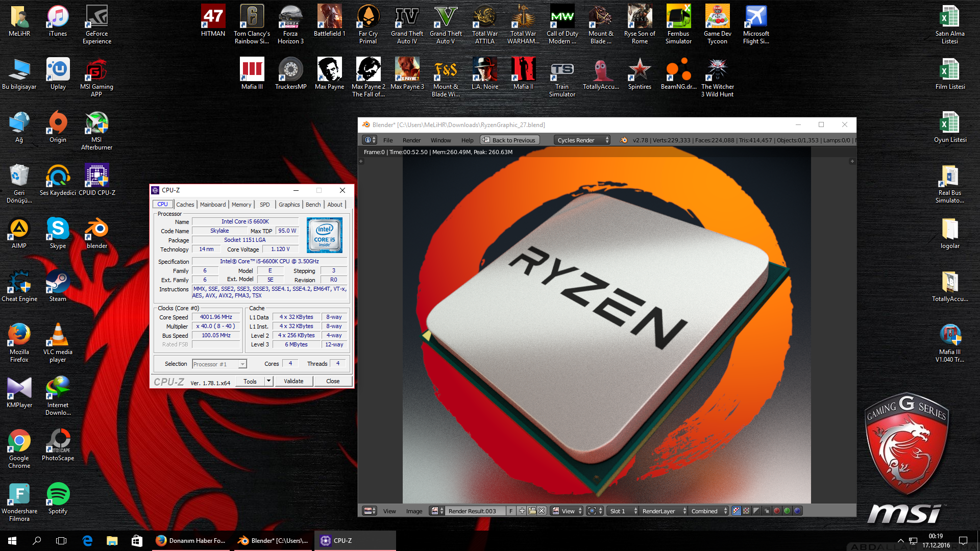Open the Google Chrome desktop icon
Screen dimensions: 980x551
(19, 449)
